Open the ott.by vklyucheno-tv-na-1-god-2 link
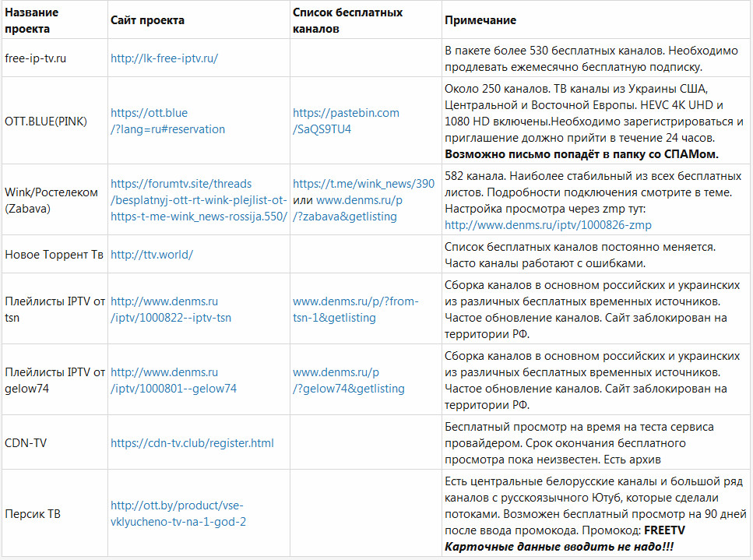The width and height of the screenshot is (753, 560). click(x=178, y=513)
